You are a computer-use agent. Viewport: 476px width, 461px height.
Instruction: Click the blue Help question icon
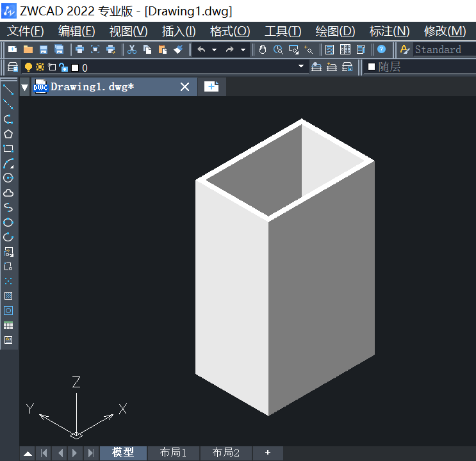(381, 49)
